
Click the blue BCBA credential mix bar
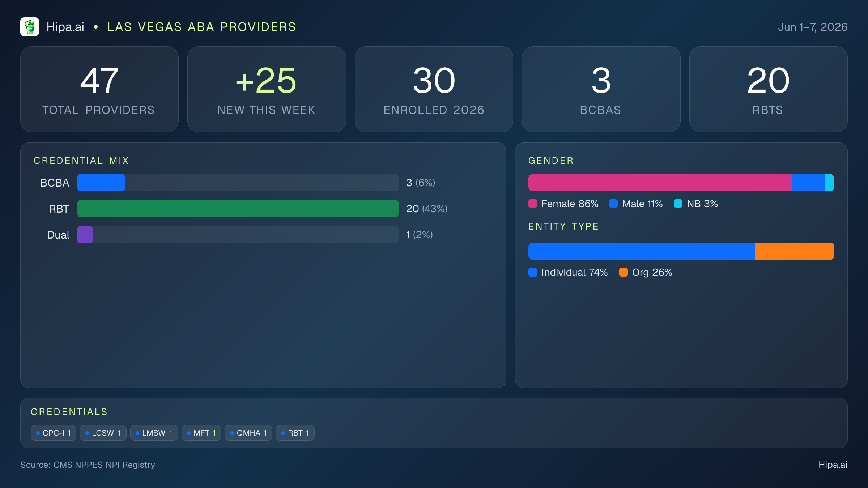(x=101, y=183)
